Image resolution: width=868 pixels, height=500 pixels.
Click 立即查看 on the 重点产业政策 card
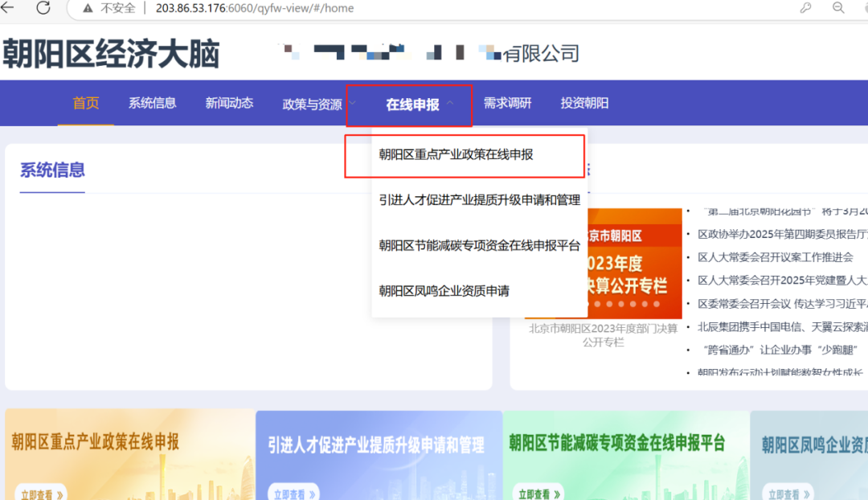pyautogui.click(x=42, y=494)
